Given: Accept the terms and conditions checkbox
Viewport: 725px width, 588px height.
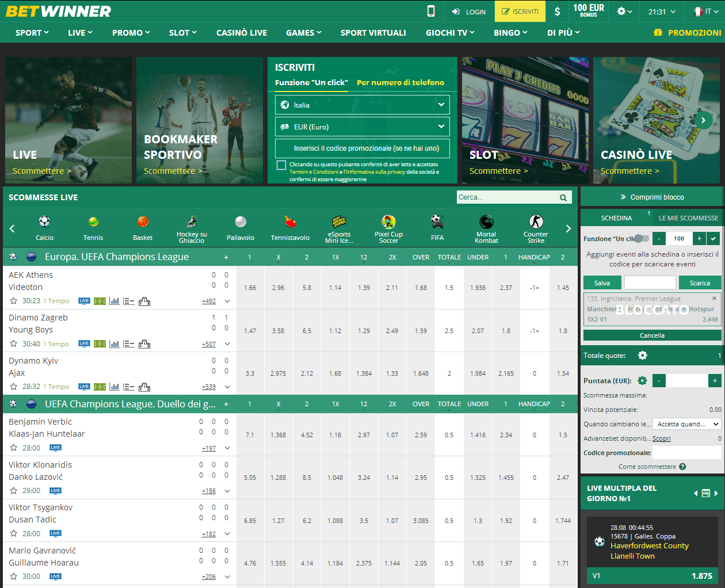Looking at the screenshot, I should (281, 165).
